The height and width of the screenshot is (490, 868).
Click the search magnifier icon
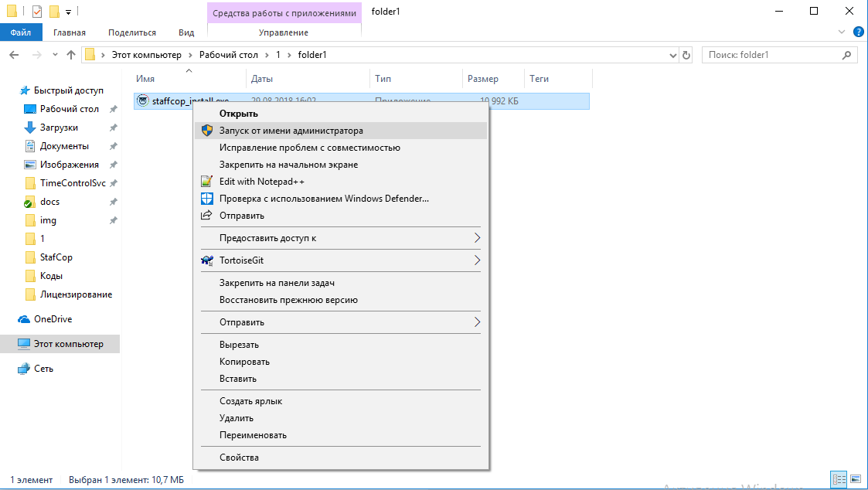coord(846,55)
